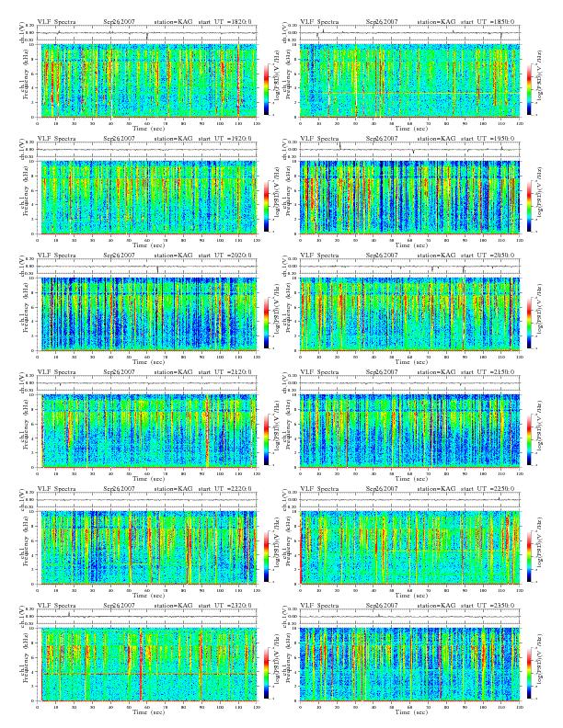Click the title text 'start UT =2050:0'
Image resolution: width=563 pixels, height=728 pixels.
(488, 256)
